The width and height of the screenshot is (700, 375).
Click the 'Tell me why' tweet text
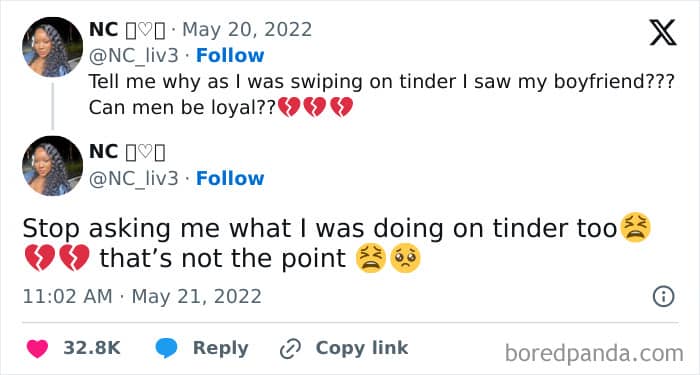(x=381, y=95)
